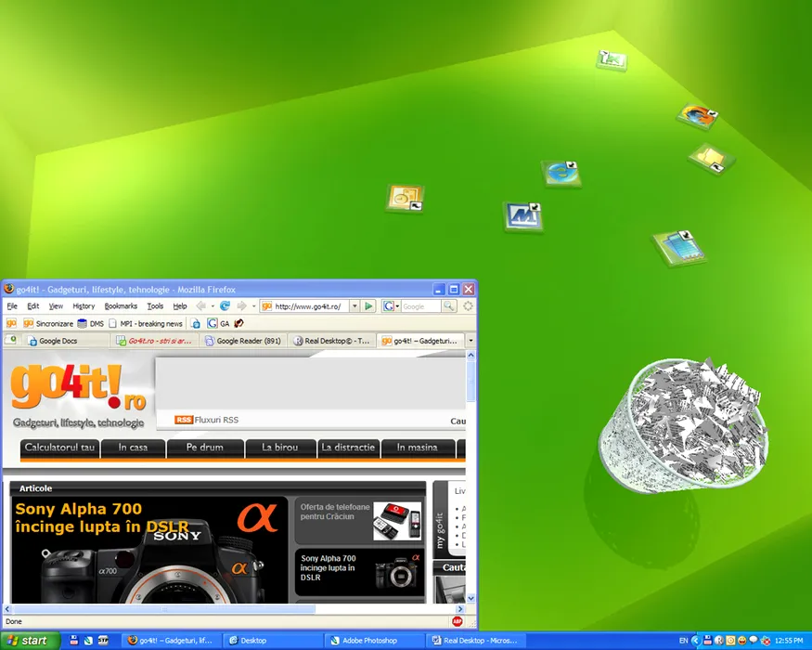Open the Excel desktop shortcut
The width and height of the screenshot is (812, 650).
click(612, 59)
